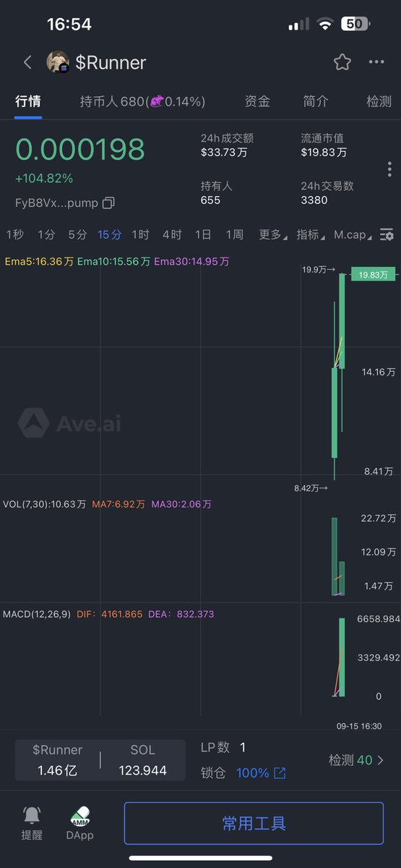
Task: Open the three-dot more options menu
Action: click(376, 62)
